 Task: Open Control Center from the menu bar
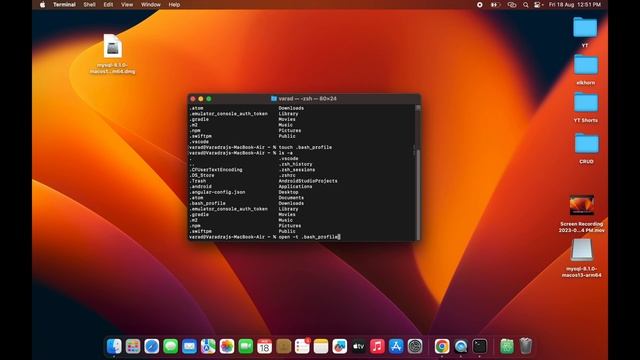[x=538, y=5]
